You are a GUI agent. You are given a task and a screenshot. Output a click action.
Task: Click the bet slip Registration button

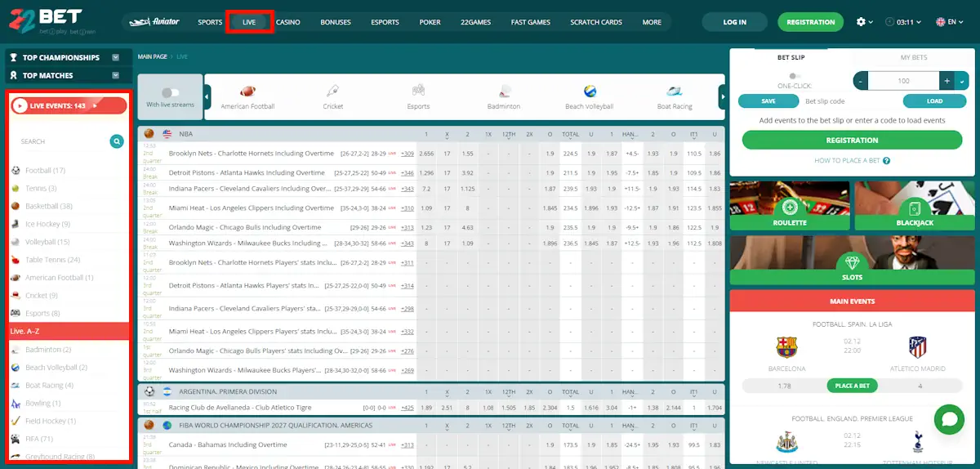(x=852, y=140)
